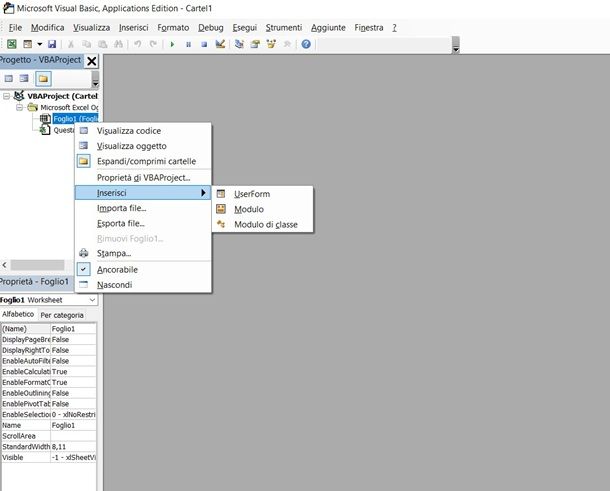Expand Inserisci submenu in context menu
This screenshot has width=610, height=491.
[x=143, y=193]
